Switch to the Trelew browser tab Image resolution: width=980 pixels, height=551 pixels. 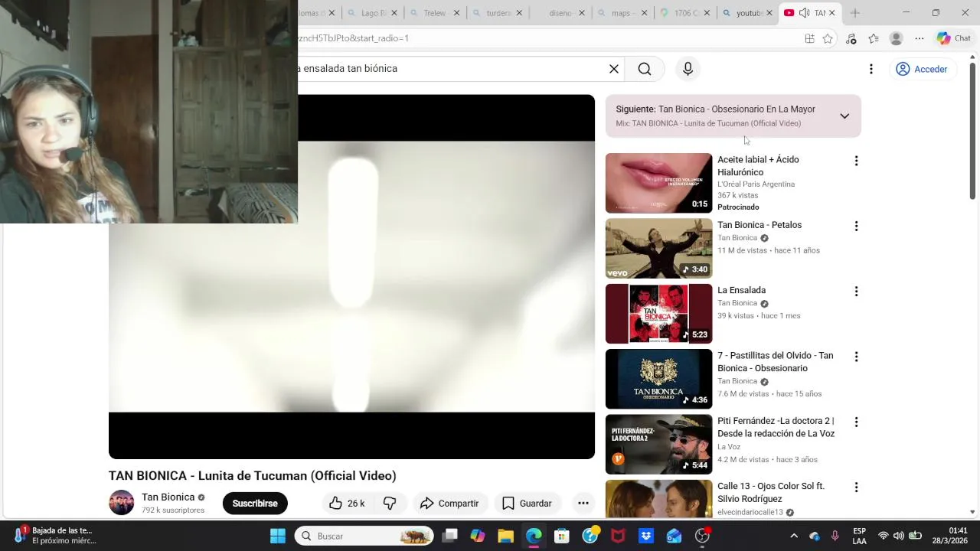tap(435, 13)
